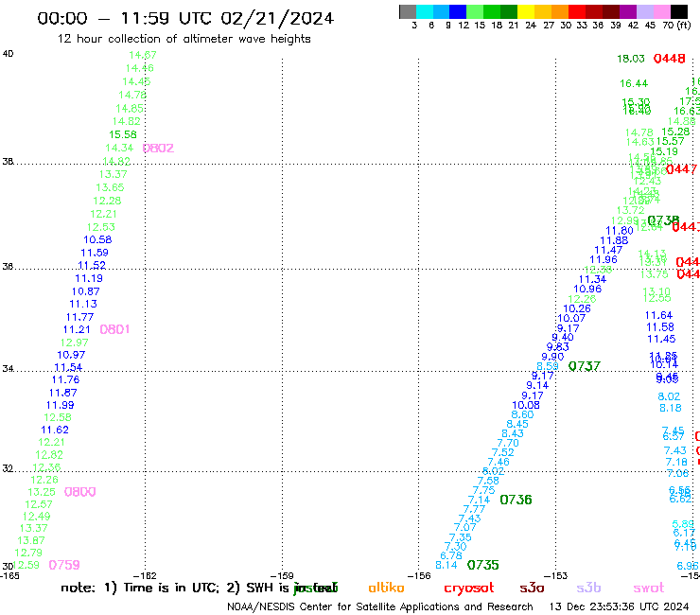Pick the yellow swatch in the color scale

click(x=526, y=11)
